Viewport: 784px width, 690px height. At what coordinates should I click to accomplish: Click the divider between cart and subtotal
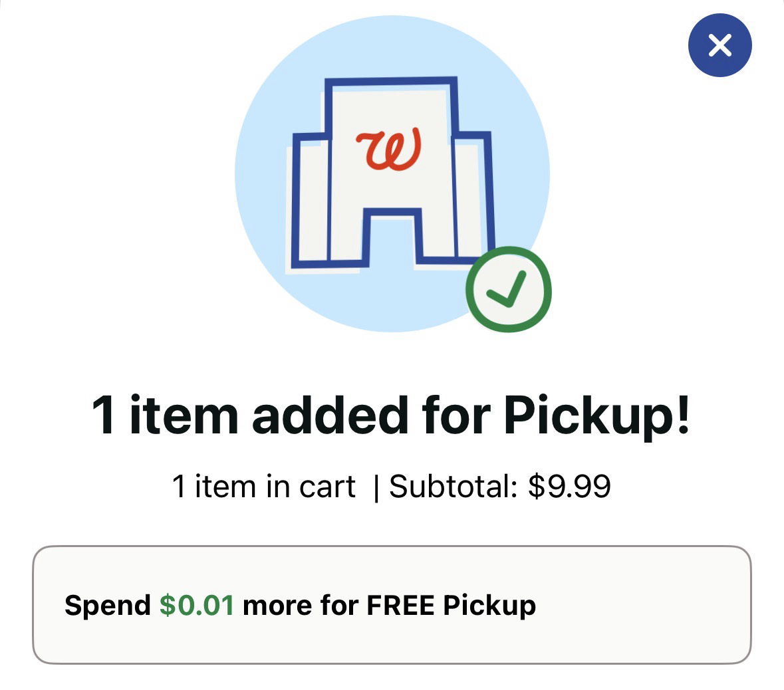point(376,487)
